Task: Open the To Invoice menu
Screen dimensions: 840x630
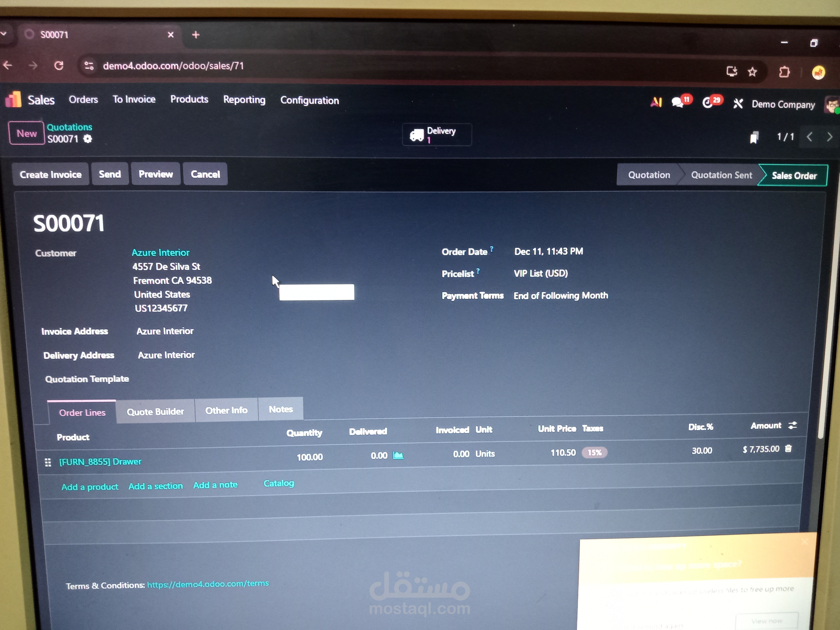Action: 134,99
